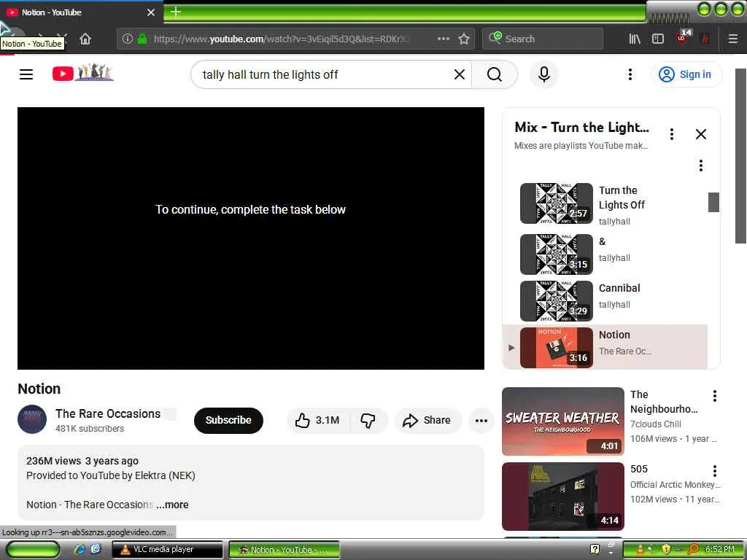This screenshot has height=560, width=747.
Task: Click the Firefox home button
Action: coord(85,39)
